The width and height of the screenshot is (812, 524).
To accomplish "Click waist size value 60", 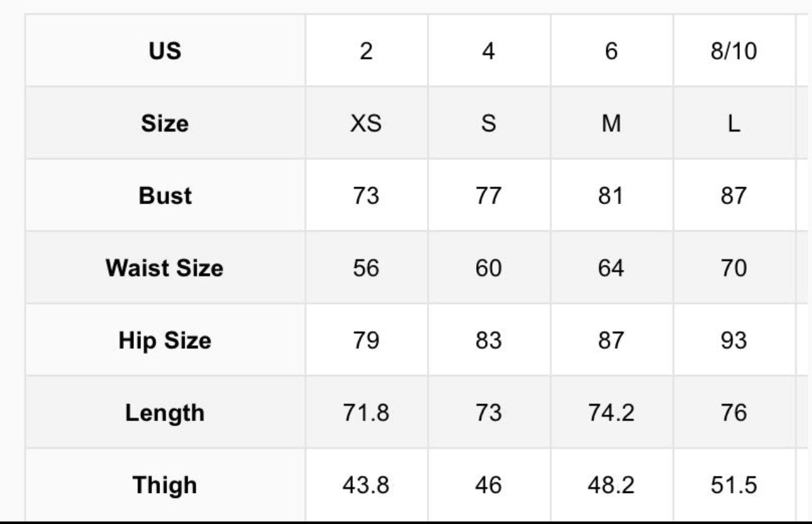I will (488, 268).
